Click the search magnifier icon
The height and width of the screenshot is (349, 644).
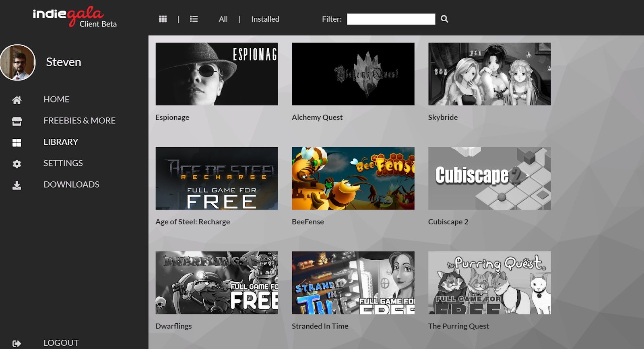[444, 19]
